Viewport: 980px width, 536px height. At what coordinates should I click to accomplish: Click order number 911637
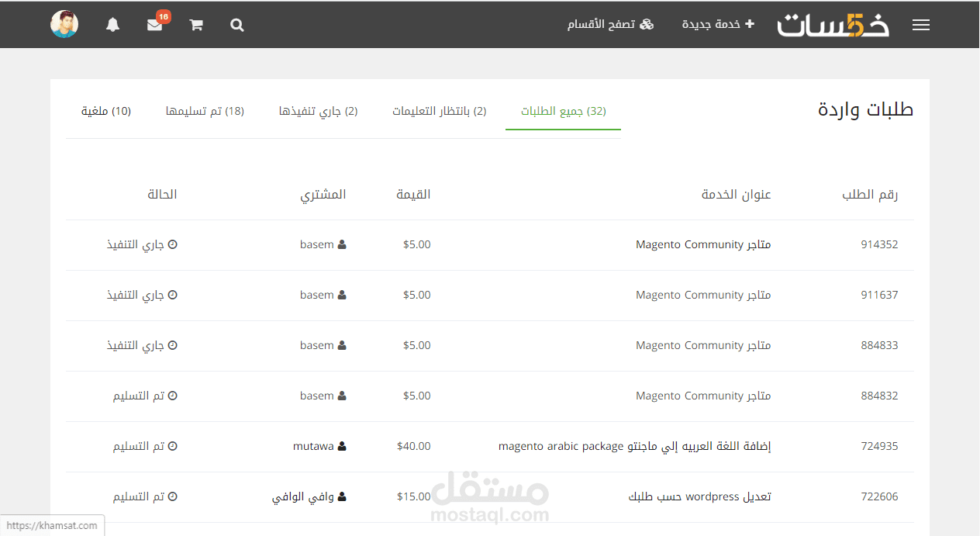coord(879,295)
